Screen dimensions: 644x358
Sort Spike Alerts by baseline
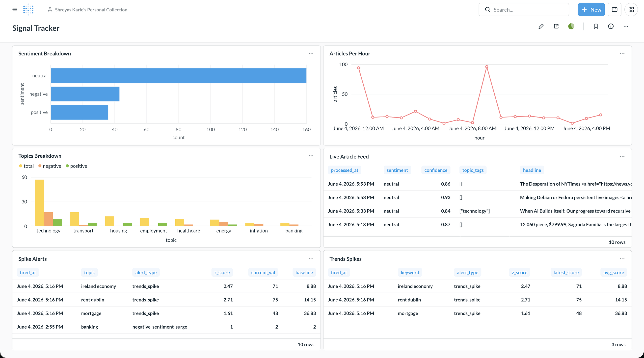click(x=304, y=273)
